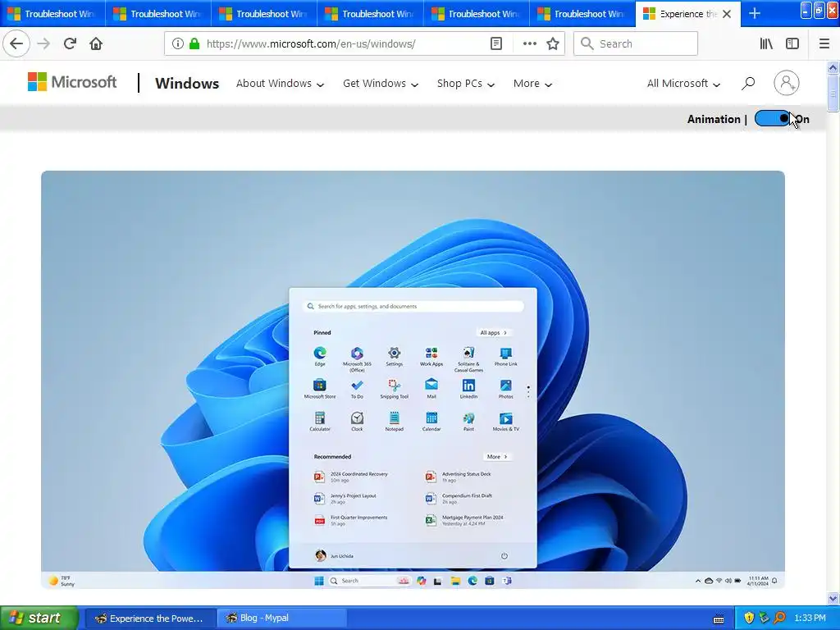This screenshot has height=630, width=840.
Task: Bookmark this page with the star
Action: click(x=553, y=44)
